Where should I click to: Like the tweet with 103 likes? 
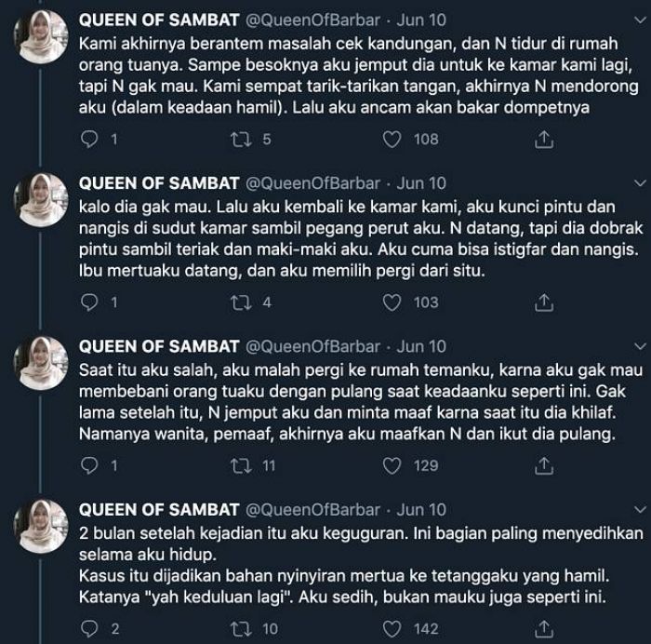click(x=392, y=302)
